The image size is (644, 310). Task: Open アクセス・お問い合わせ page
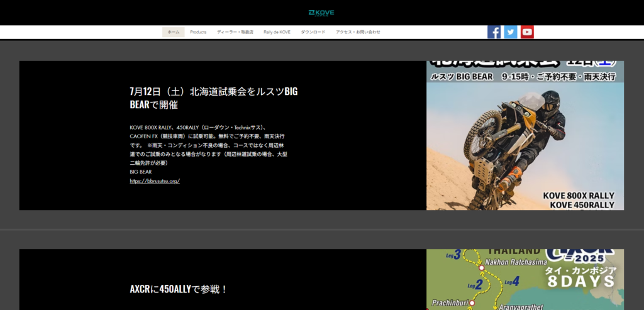click(x=358, y=32)
